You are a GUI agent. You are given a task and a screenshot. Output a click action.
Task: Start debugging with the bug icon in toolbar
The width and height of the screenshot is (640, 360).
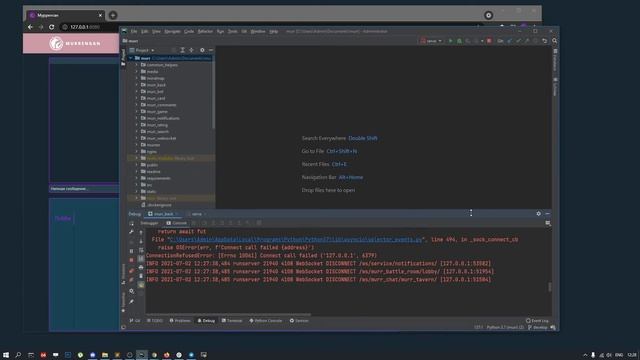click(459, 41)
